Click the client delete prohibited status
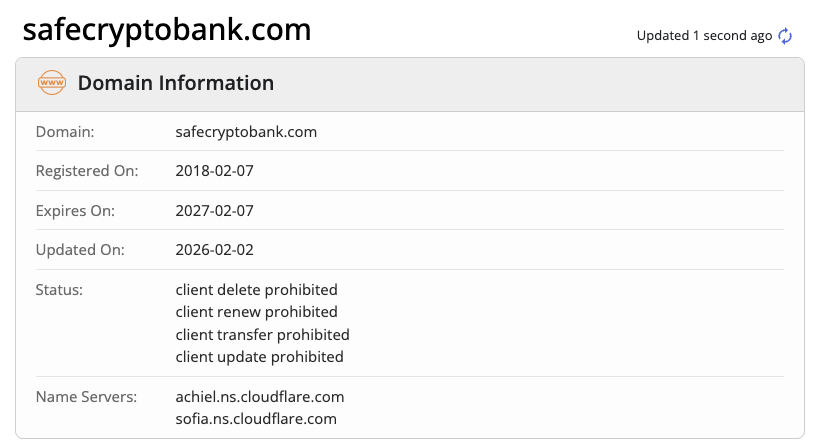 [x=256, y=290]
